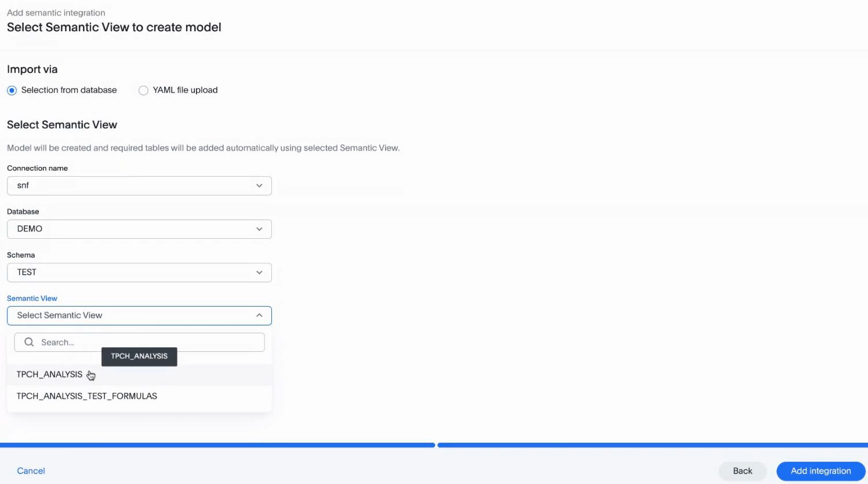Click the up chevron in Semantic View field
This screenshot has height=484, width=868.
[259, 315]
